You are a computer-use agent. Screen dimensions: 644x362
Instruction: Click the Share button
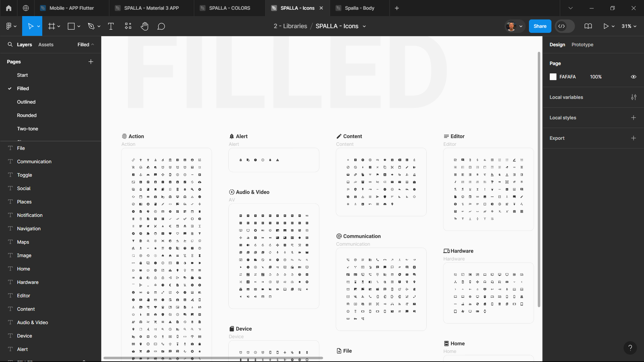(540, 26)
